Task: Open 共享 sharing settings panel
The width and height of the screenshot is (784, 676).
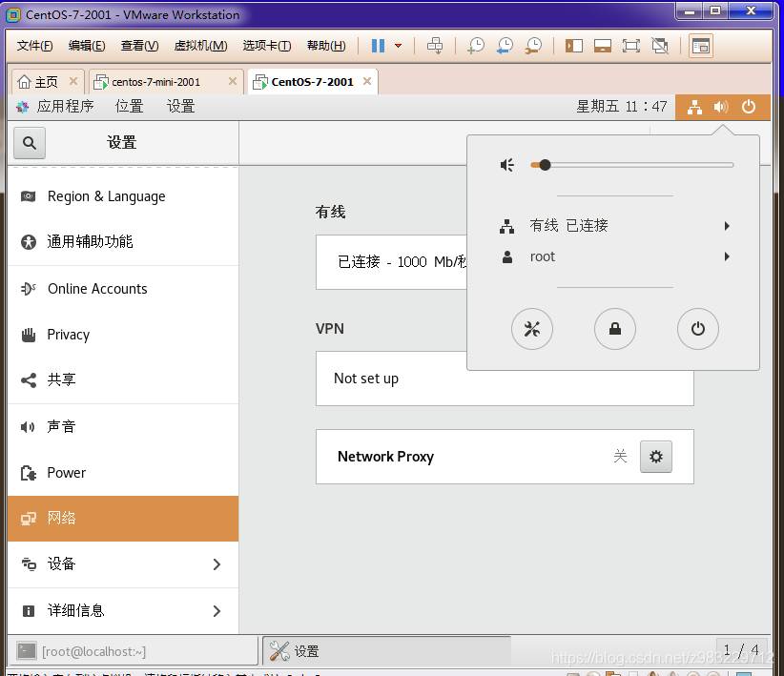Action: (123, 380)
